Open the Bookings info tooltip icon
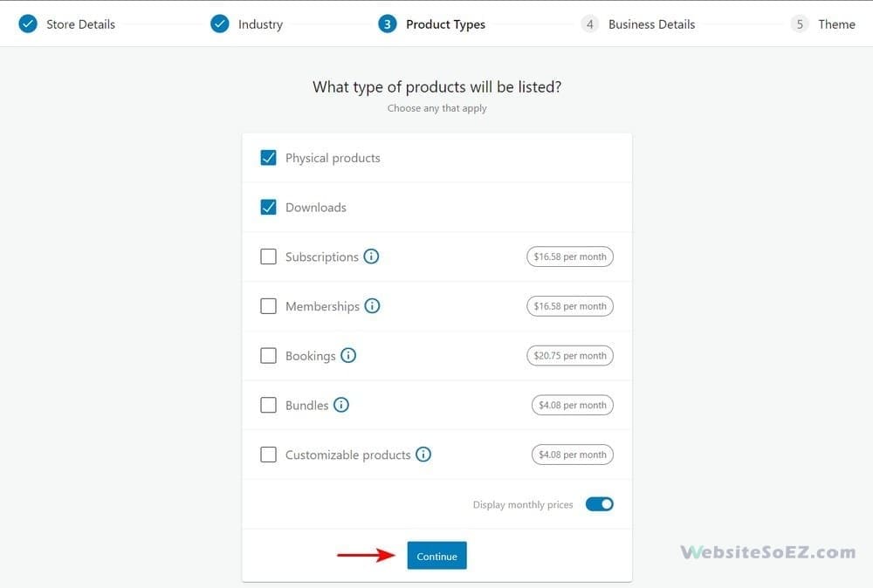The height and width of the screenshot is (588, 873). click(x=348, y=355)
